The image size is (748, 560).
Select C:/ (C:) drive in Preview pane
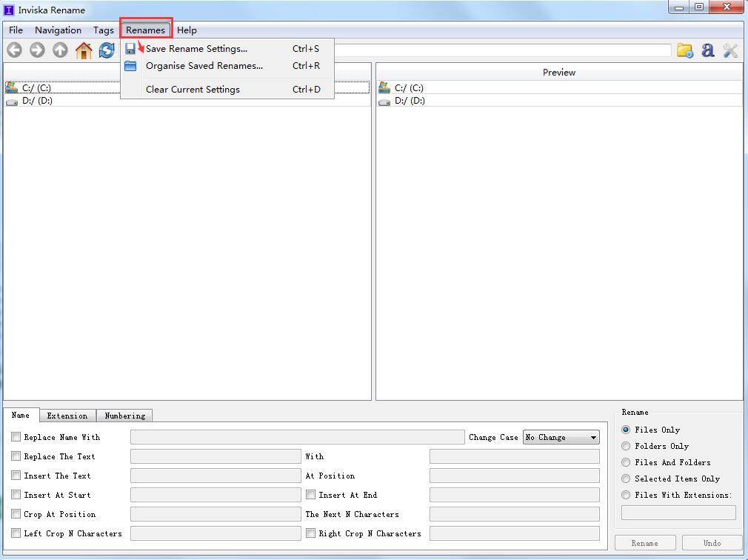(x=559, y=87)
